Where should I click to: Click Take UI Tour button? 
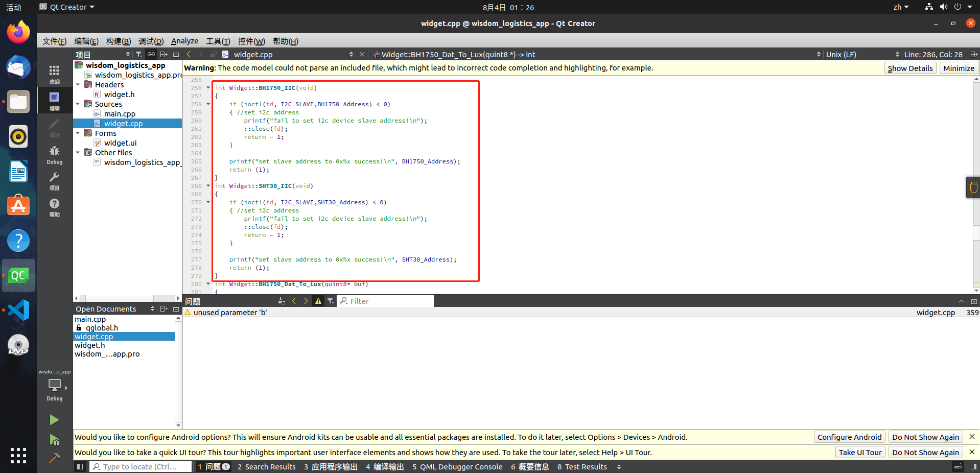tap(860, 452)
